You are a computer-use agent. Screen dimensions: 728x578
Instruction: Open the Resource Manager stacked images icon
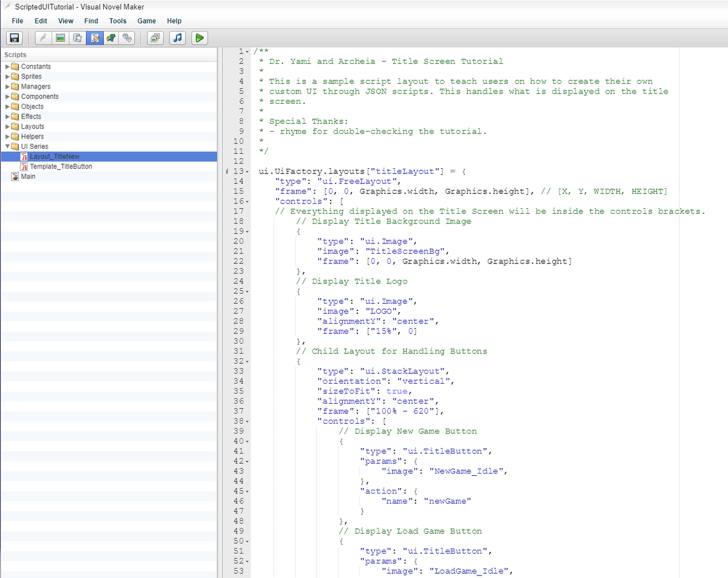click(155, 38)
